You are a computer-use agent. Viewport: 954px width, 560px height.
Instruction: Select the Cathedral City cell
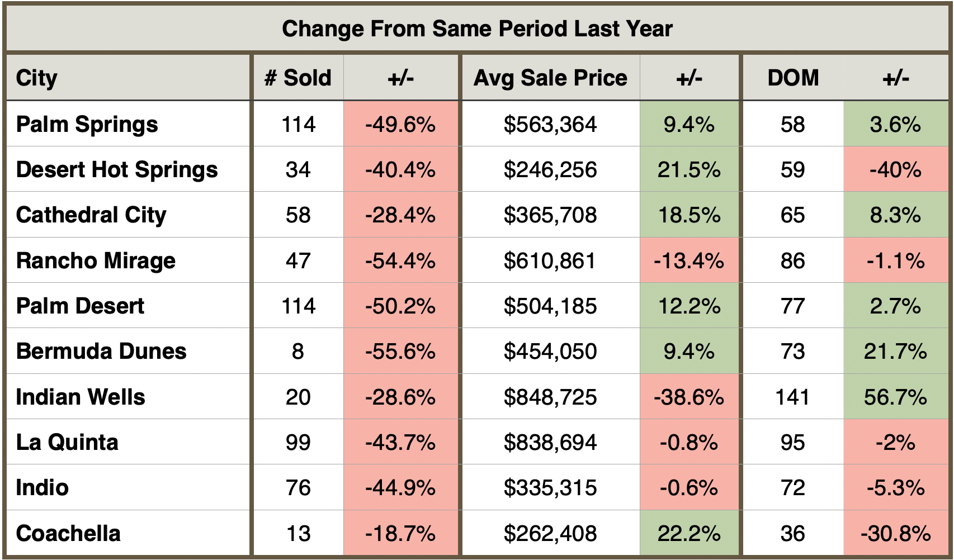(91, 215)
